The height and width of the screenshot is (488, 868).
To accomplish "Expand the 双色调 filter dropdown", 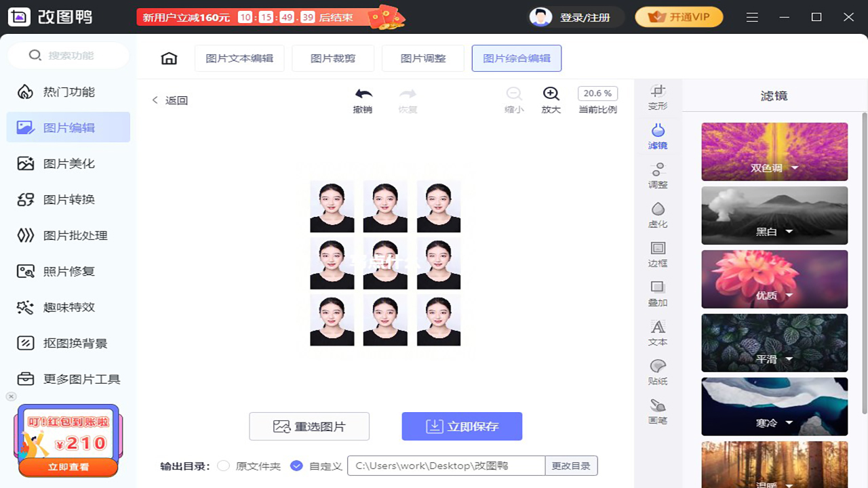I will click(795, 168).
